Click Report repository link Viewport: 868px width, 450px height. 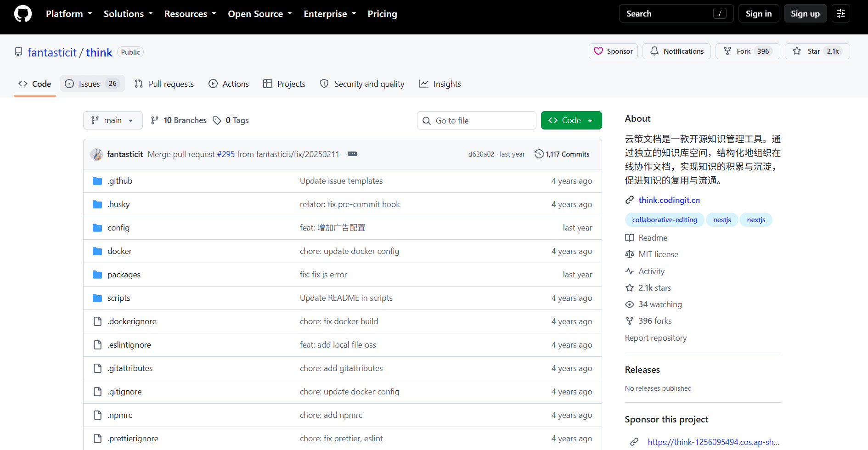(656, 338)
